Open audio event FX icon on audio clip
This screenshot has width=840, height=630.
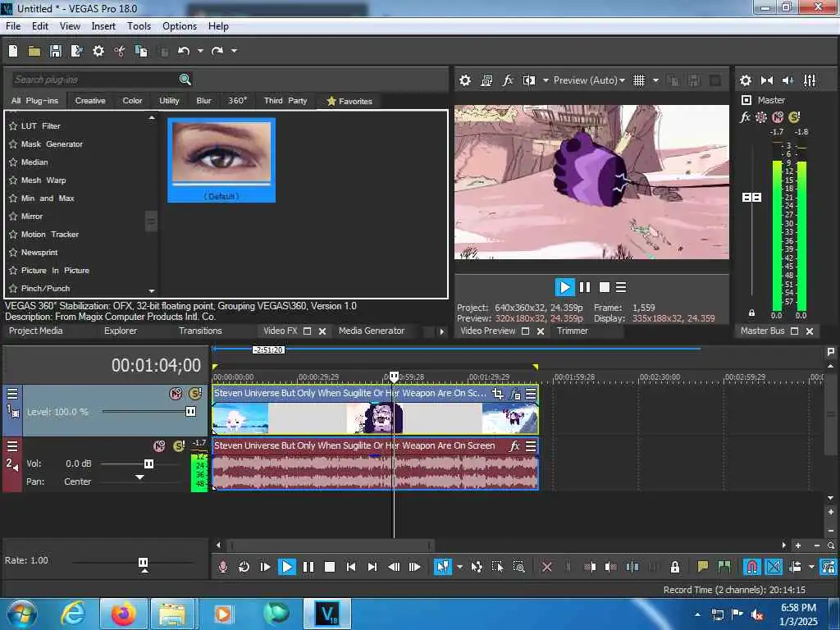point(514,445)
